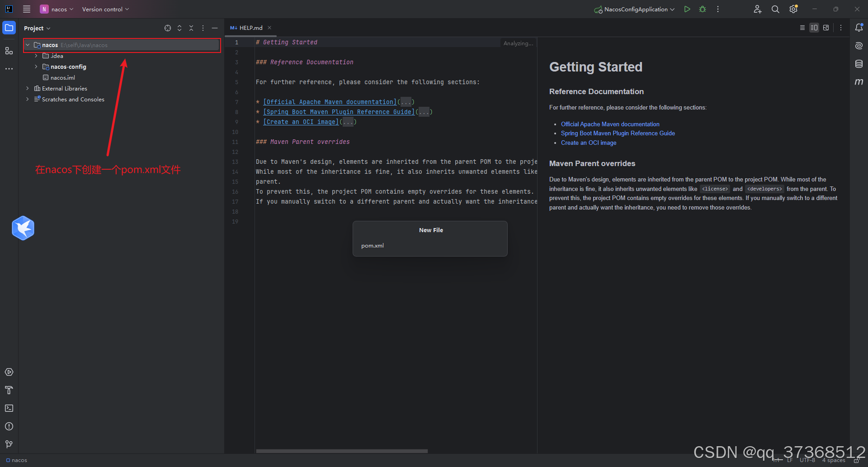Open Problems tool window

[9, 426]
